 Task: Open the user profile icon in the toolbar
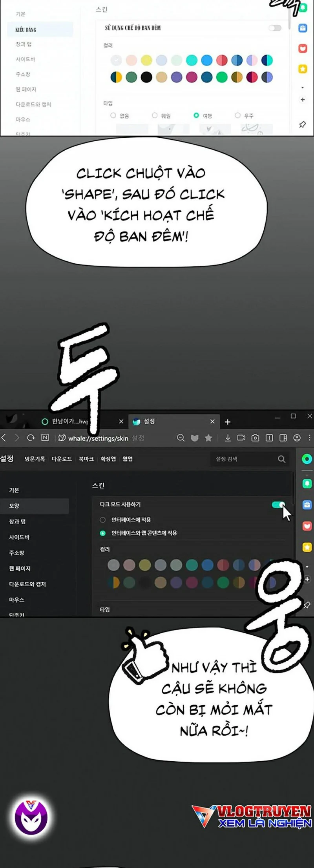297,438
